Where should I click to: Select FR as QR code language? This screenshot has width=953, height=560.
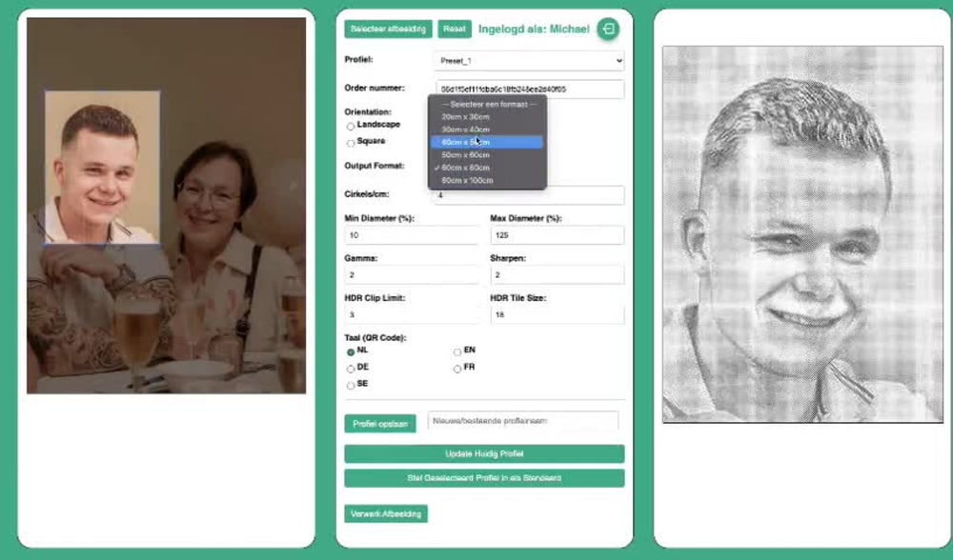(457, 370)
